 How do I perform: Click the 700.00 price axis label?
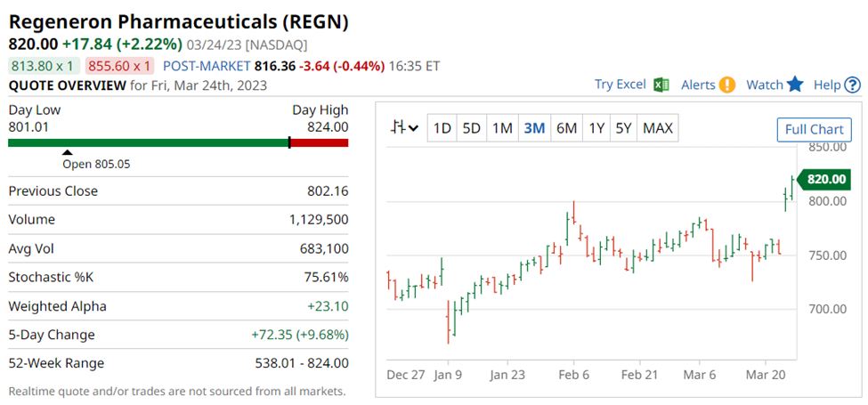tap(828, 309)
